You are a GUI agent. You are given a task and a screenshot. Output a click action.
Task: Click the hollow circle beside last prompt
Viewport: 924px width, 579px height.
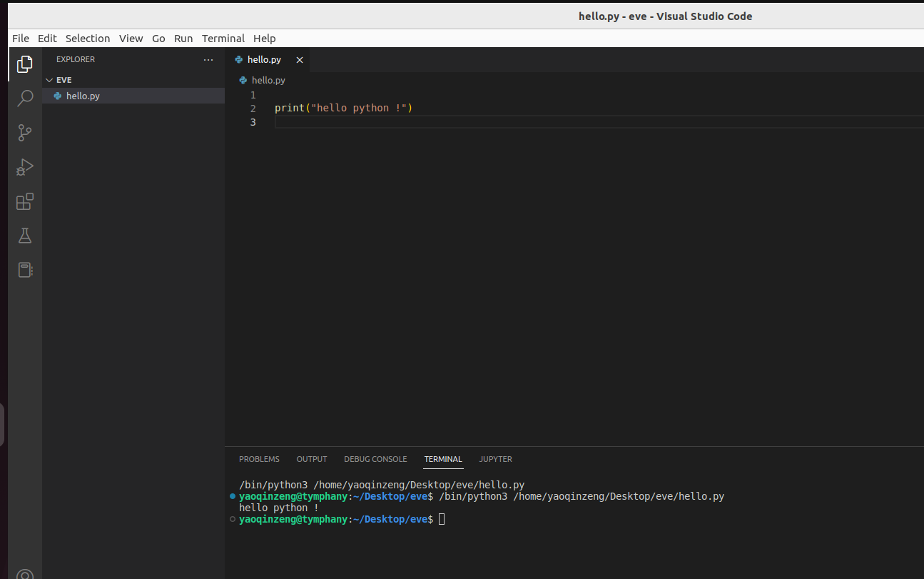(x=233, y=519)
